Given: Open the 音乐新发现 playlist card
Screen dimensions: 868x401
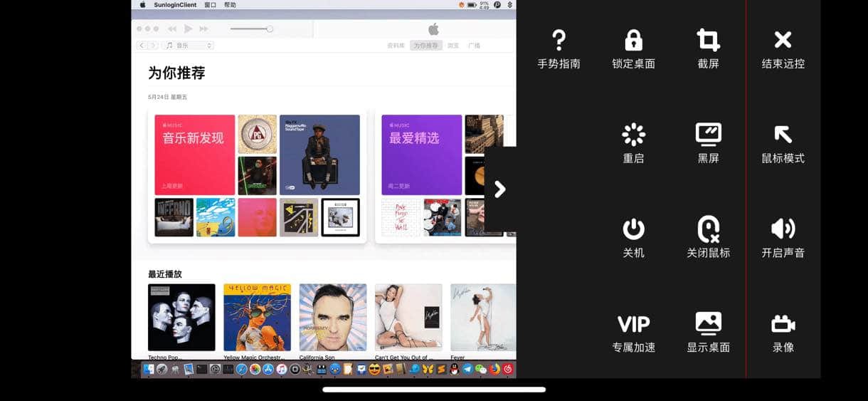Looking at the screenshot, I should coord(195,155).
